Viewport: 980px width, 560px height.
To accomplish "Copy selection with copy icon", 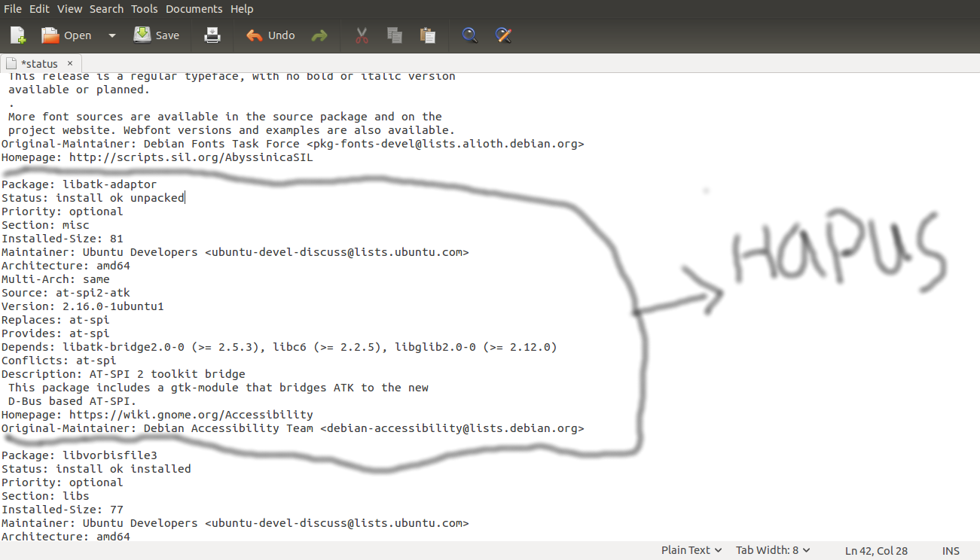I will pos(394,35).
